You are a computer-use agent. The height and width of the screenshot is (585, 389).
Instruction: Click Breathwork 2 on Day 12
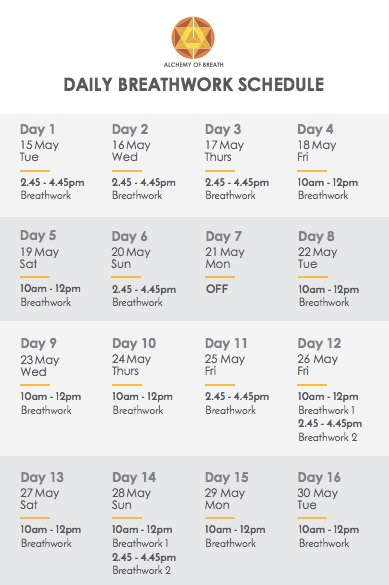[x=328, y=437]
